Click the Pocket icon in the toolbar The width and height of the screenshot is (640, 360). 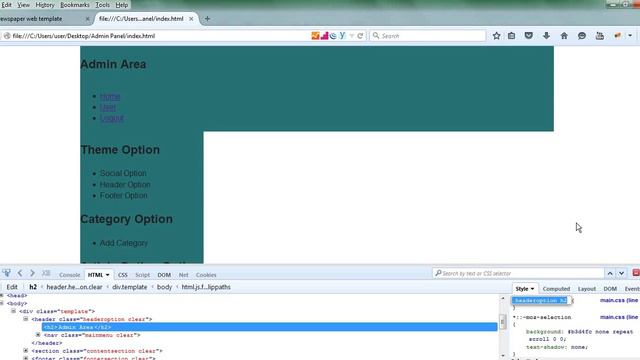pyautogui.click(x=529, y=36)
